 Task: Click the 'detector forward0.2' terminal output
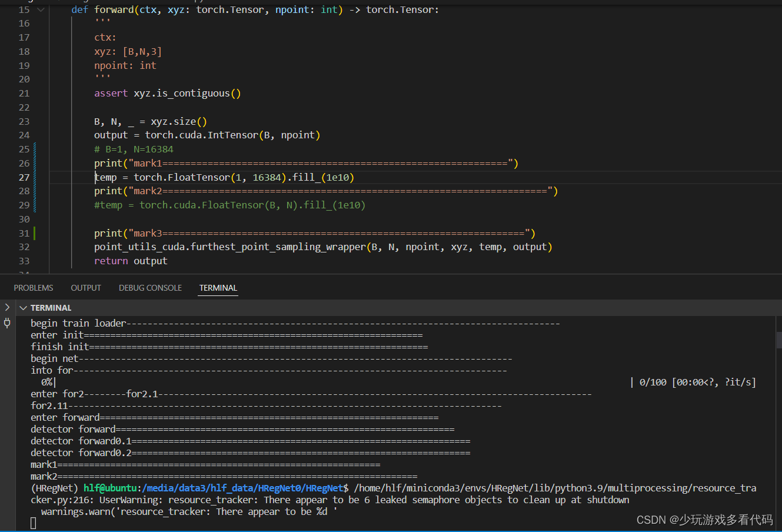coord(250,453)
